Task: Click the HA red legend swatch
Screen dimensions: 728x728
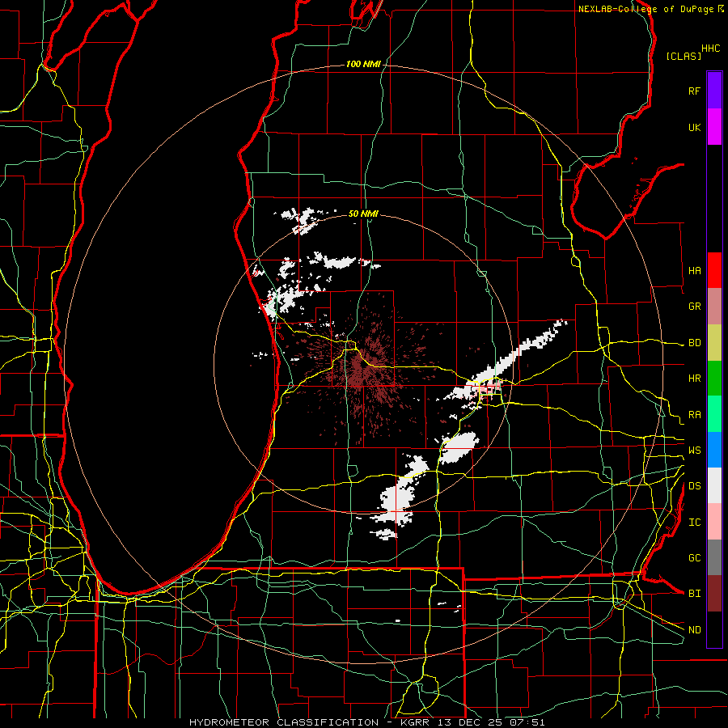Action: coord(714,270)
